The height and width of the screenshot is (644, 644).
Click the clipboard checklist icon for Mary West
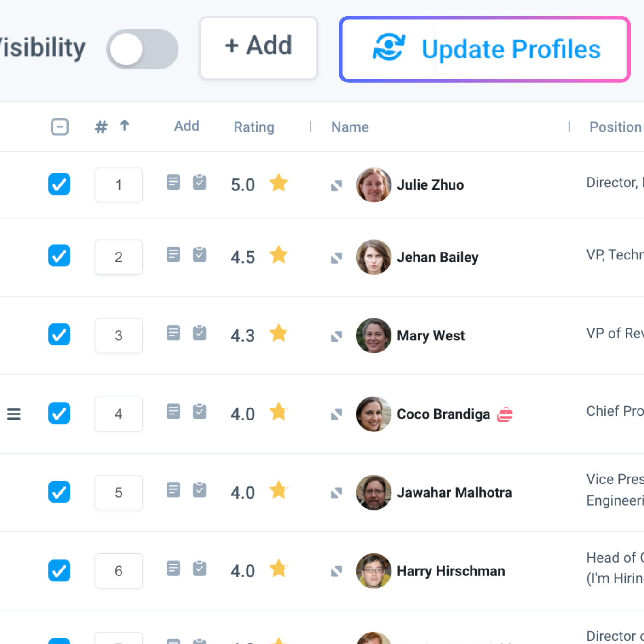point(199,333)
